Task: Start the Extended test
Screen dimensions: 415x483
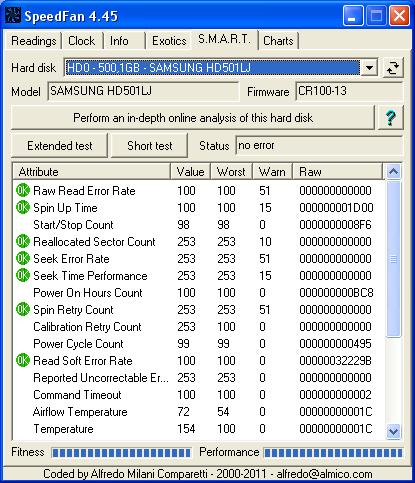Action: pyautogui.click(x=60, y=146)
